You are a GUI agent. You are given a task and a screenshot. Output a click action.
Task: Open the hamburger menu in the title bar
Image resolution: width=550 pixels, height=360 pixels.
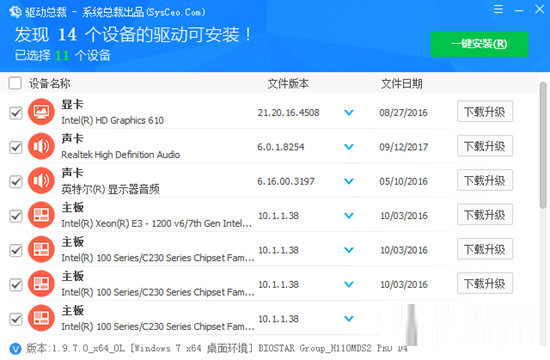(x=498, y=9)
